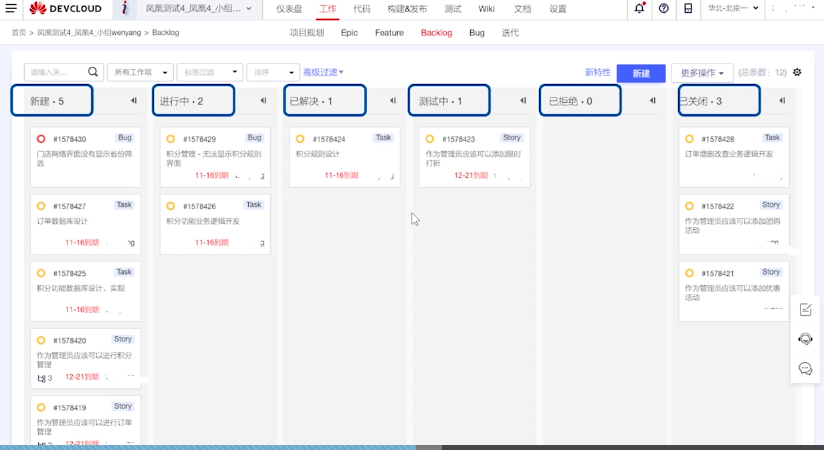This screenshot has height=450, width=824.
Task: Go to 首页 in breadcrumb
Action: tap(19, 33)
